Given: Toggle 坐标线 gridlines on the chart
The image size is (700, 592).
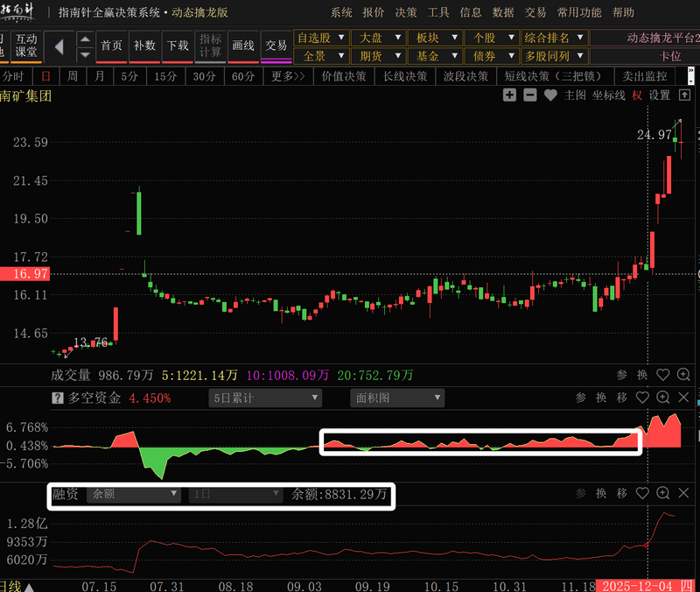Looking at the screenshot, I should pos(608,95).
